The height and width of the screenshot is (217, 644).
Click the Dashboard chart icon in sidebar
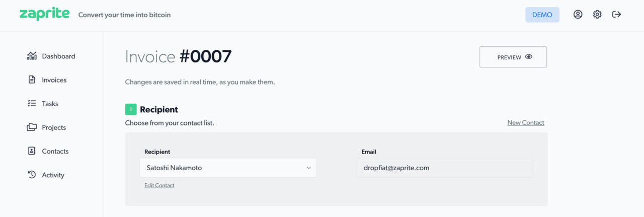[x=32, y=56]
